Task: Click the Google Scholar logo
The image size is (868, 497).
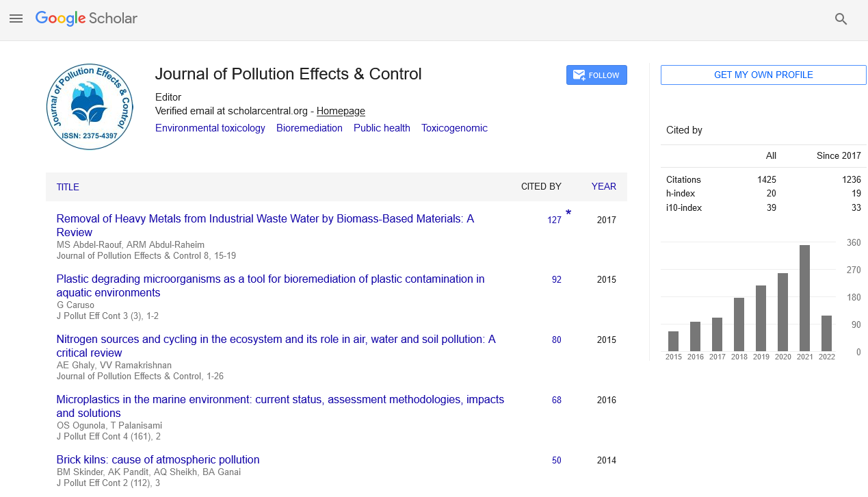Action: [86, 19]
